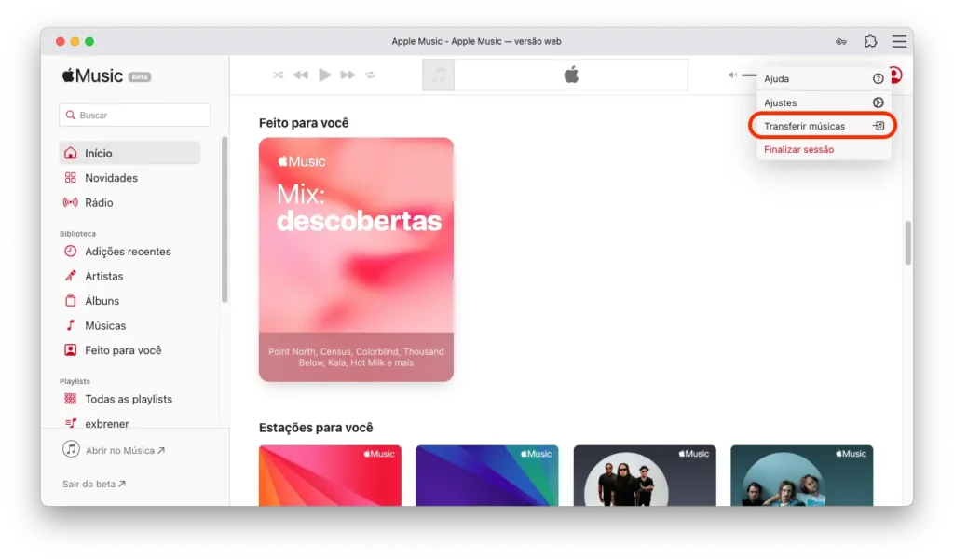Open the browser extensions puzzle icon
954x560 pixels.
[x=870, y=42]
